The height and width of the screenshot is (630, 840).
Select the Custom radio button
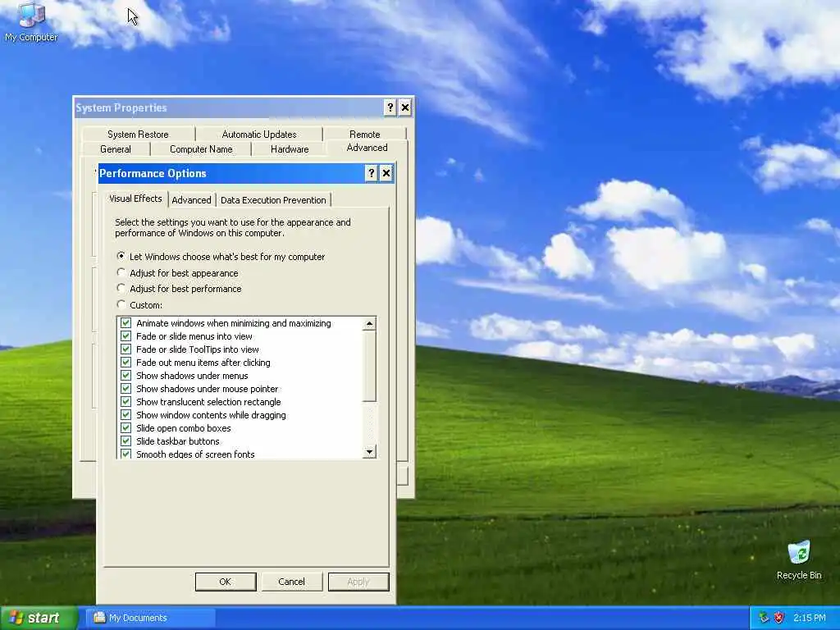121,304
